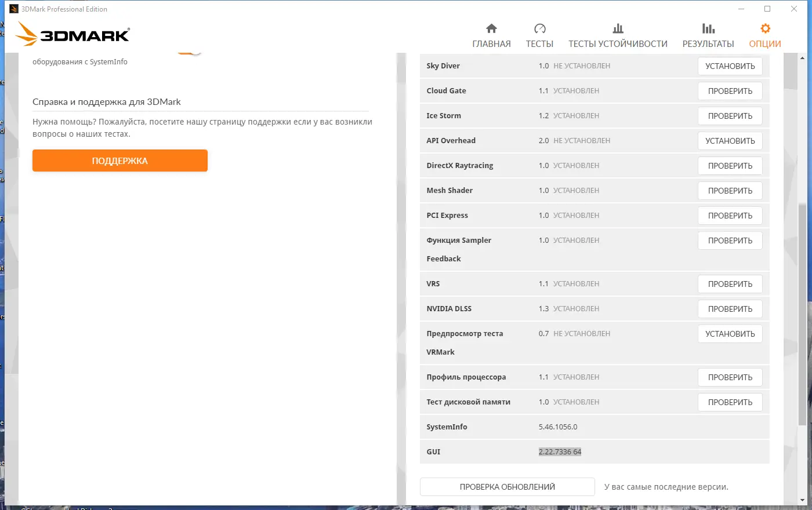Click the 'API Overhead' test name
The image size is (812, 510).
point(451,141)
